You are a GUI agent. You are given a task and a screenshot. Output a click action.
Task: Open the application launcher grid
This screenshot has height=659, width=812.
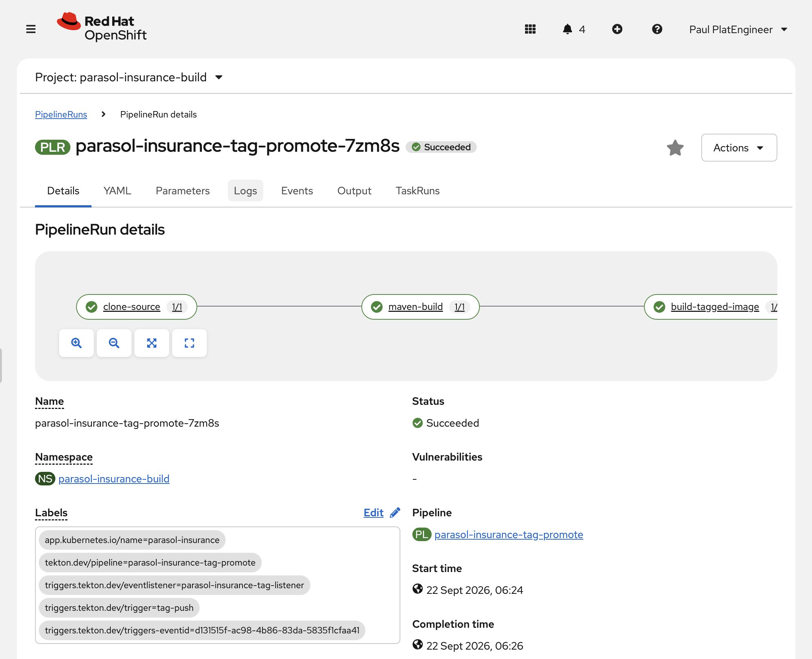click(x=530, y=29)
